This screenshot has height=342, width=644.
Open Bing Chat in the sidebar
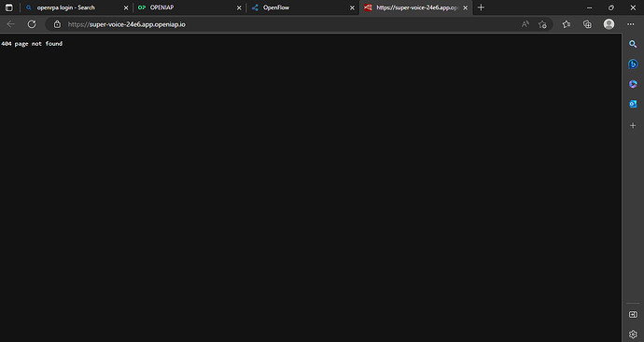[x=633, y=64]
